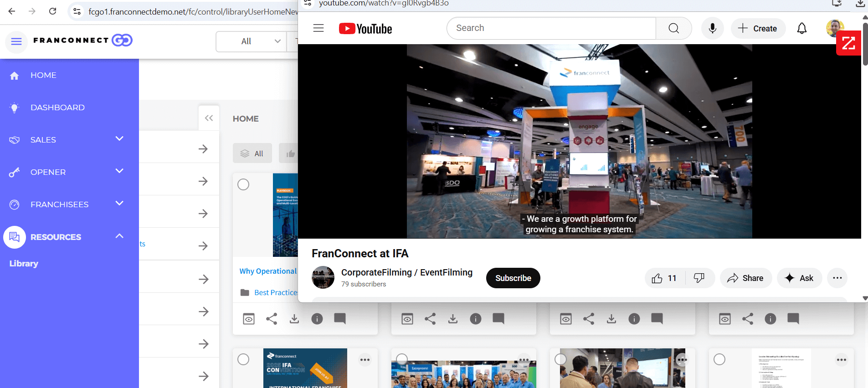Go to YouTube home via logo

[365, 29]
